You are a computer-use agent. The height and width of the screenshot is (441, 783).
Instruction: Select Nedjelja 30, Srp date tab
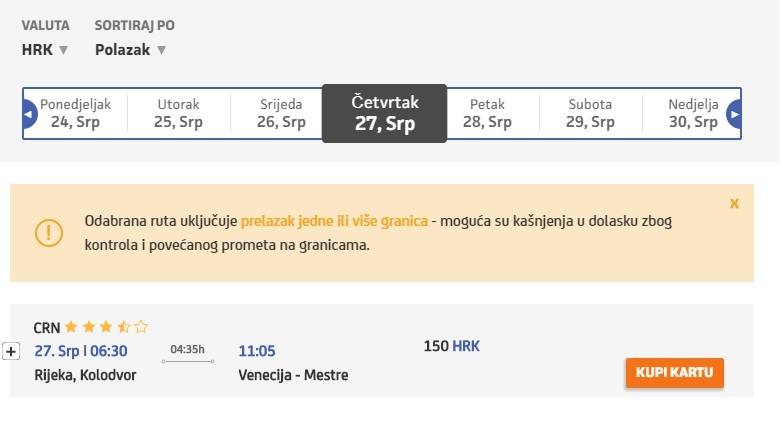pyautogui.click(x=693, y=113)
